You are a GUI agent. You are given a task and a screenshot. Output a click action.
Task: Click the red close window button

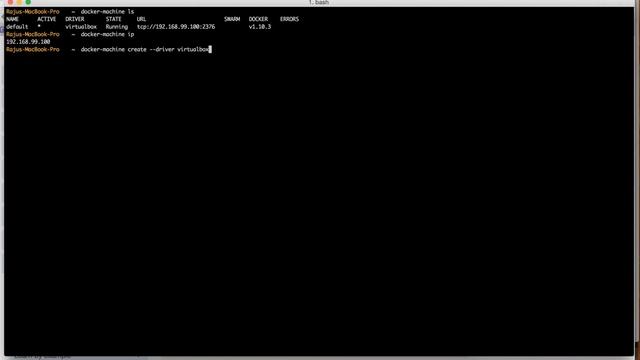pos(10,2)
